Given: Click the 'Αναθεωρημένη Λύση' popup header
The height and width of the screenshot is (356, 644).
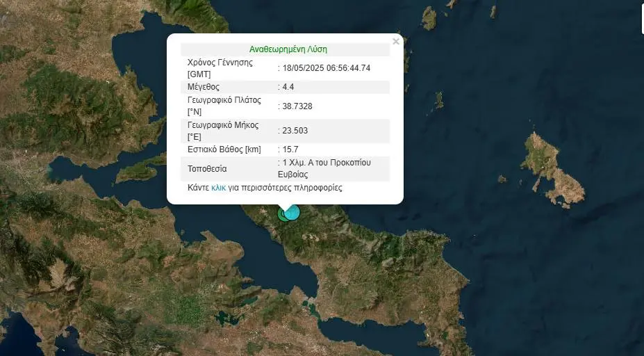Looking at the screenshot, I should pos(288,49).
